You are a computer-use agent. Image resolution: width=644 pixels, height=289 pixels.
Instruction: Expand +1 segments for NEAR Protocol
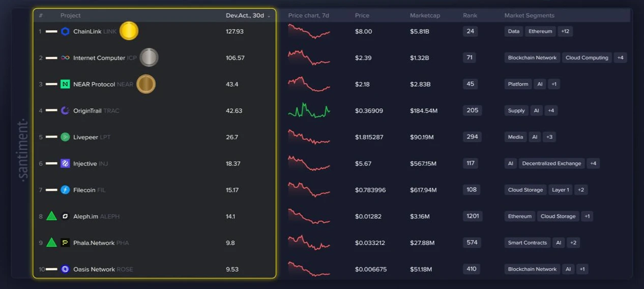coord(554,84)
